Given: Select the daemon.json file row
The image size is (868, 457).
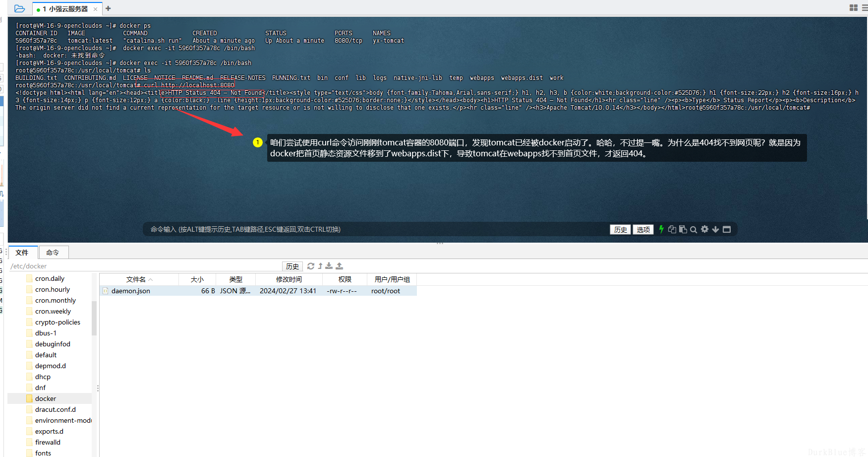Looking at the screenshot, I should (258, 291).
